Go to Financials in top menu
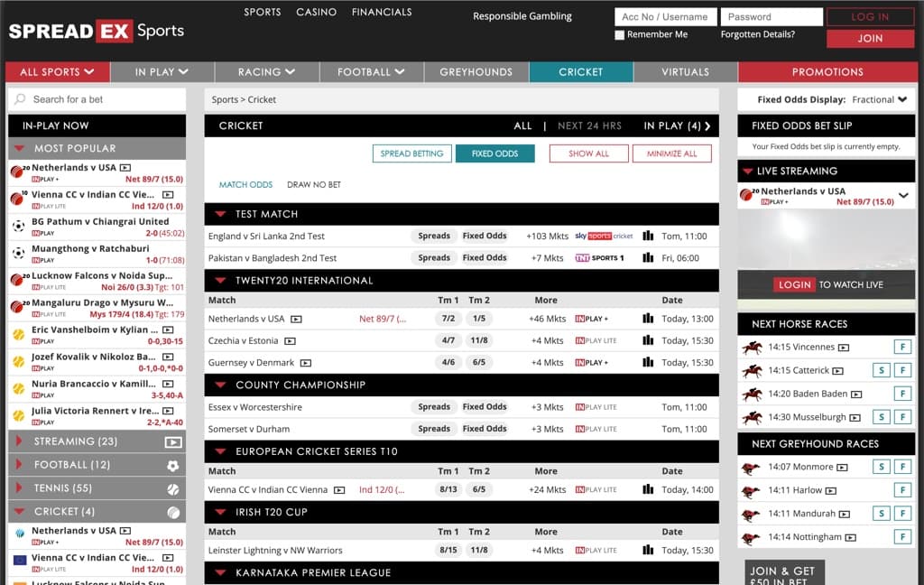The height and width of the screenshot is (585, 924). 382,12
